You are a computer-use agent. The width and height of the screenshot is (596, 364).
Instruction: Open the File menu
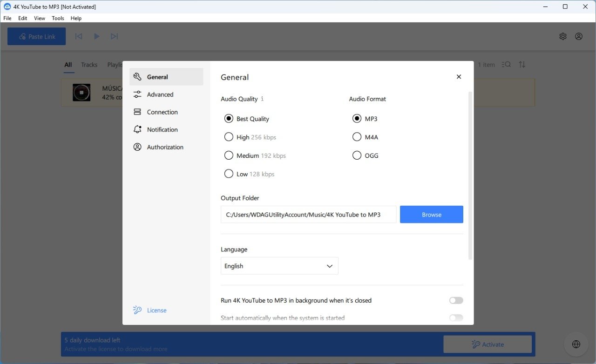[x=7, y=18]
